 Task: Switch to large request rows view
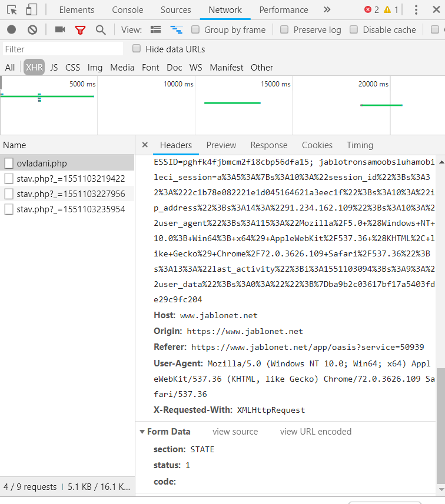(x=155, y=29)
